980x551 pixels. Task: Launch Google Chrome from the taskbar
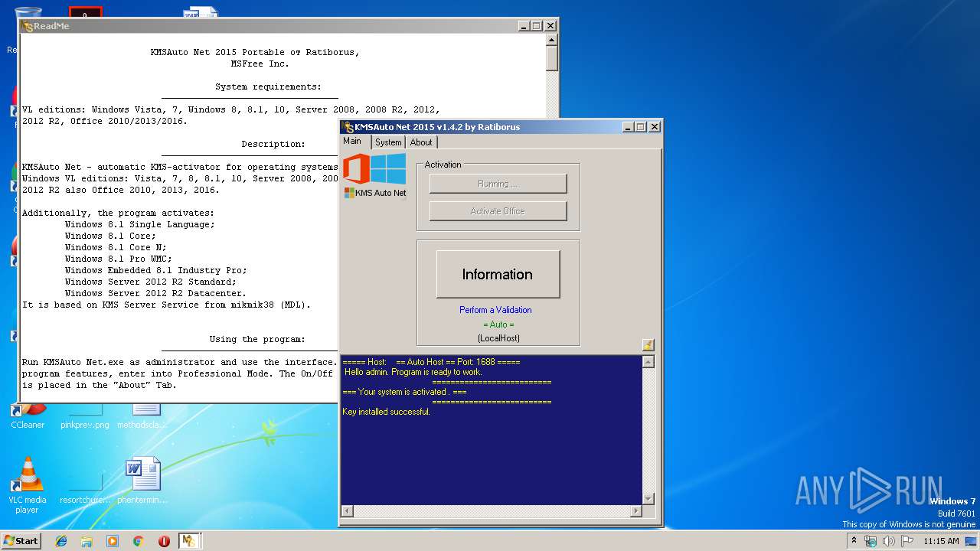[138, 540]
